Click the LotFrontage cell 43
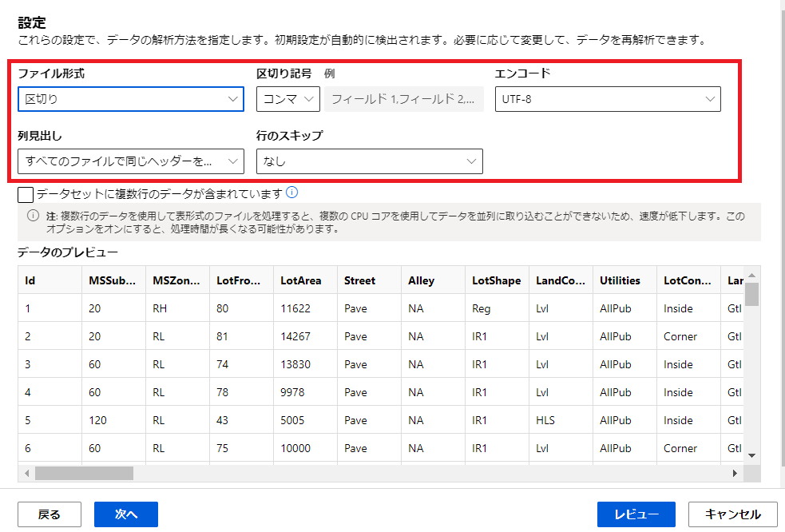Screen dimensions: 785x532 click(x=241, y=420)
